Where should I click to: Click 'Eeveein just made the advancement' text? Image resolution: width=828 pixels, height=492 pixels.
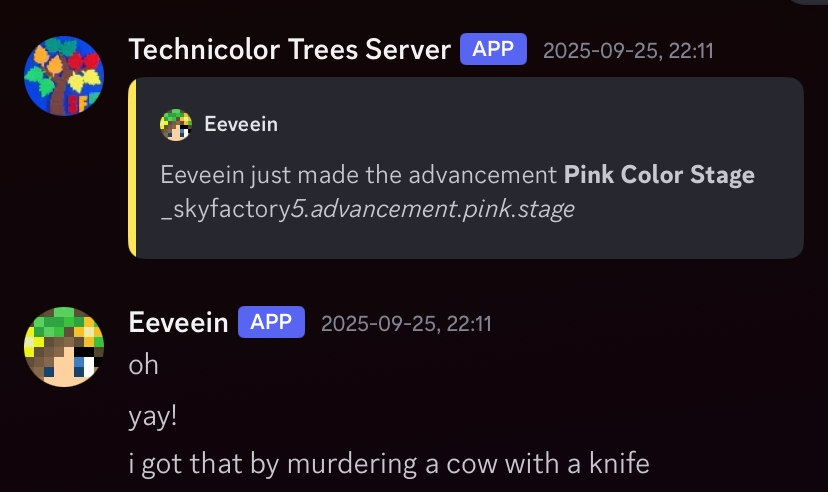(x=359, y=175)
